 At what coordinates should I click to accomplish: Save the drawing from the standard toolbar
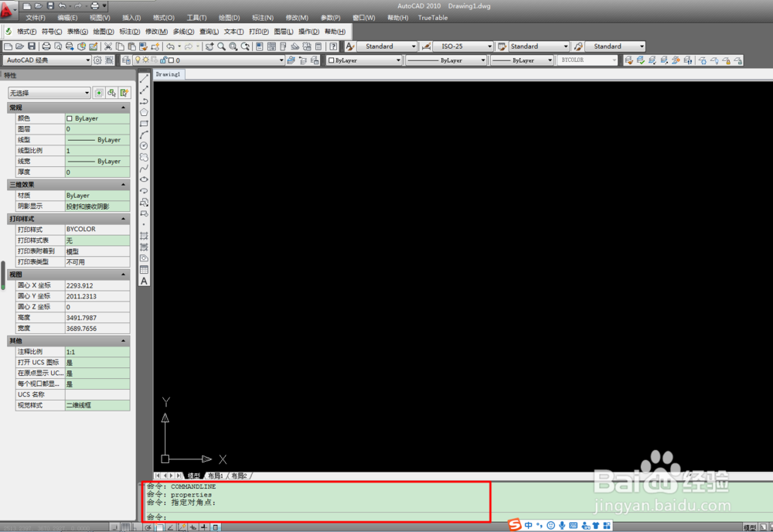[x=32, y=46]
